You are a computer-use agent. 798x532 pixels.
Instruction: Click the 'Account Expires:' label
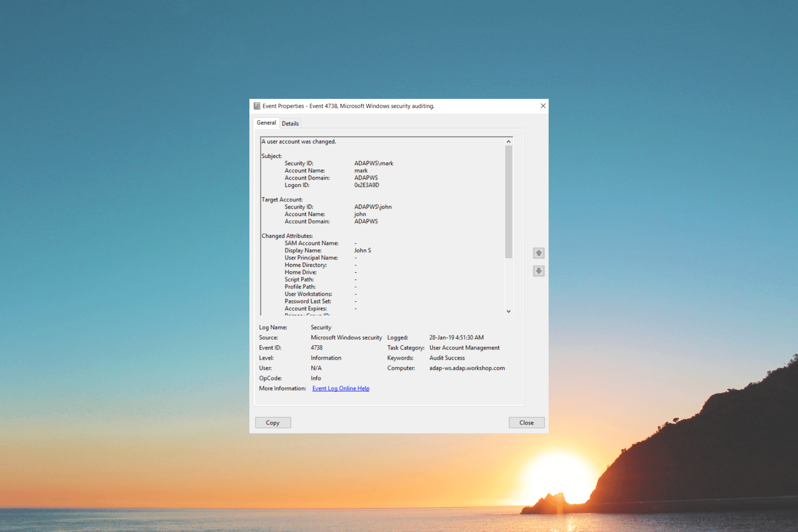point(305,309)
